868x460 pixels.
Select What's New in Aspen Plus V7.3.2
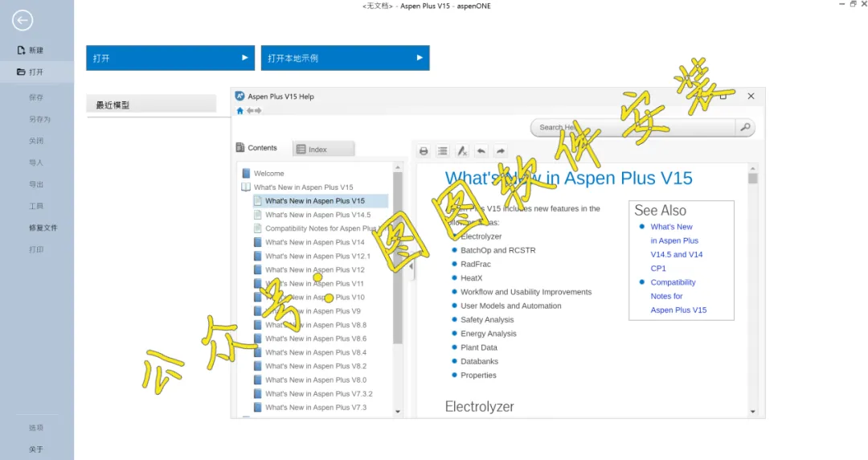318,394
